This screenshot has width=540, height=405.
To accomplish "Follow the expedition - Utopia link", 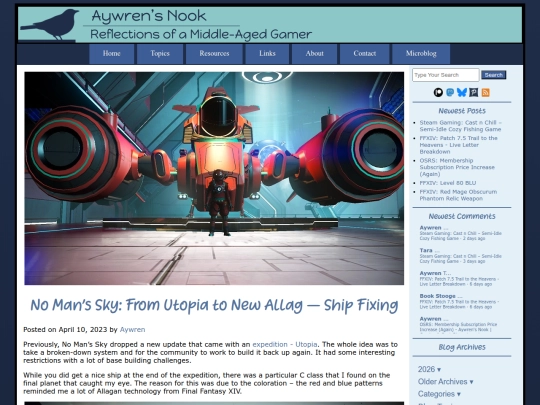I will coord(284,344).
